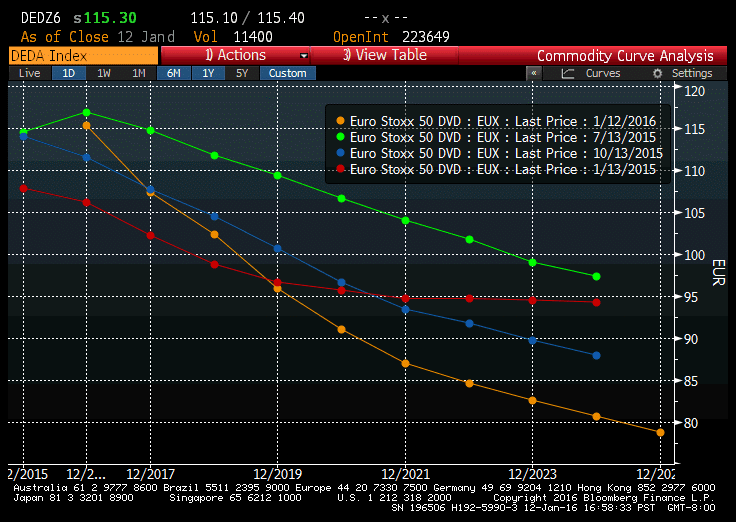Open 3) View Table
This screenshot has width=736, height=522.
pyautogui.click(x=384, y=55)
